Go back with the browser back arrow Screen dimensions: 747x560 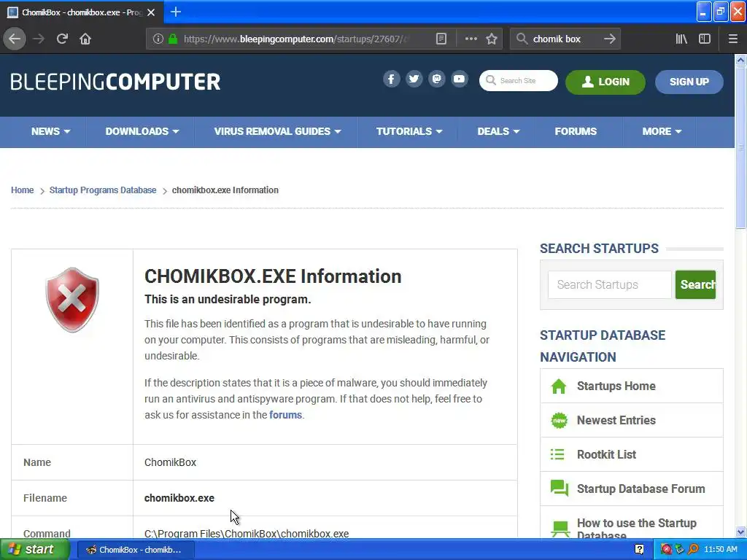pos(15,39)
